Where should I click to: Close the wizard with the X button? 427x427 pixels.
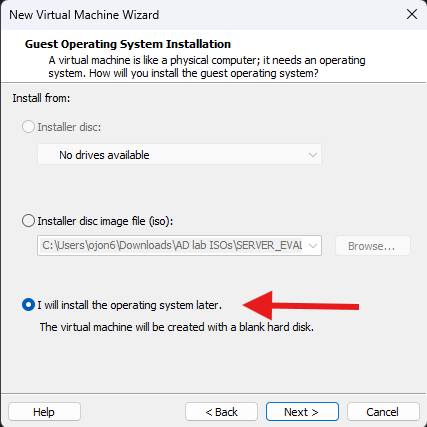(412, 14)
